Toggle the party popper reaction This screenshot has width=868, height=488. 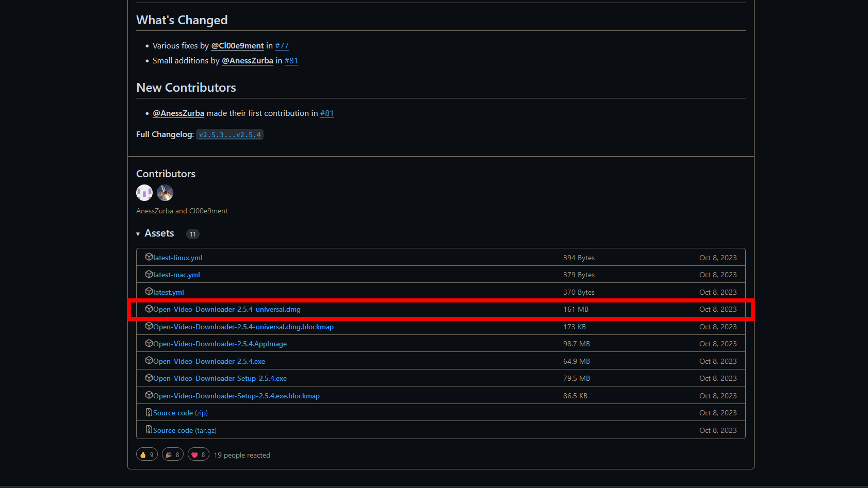[173, 455]
